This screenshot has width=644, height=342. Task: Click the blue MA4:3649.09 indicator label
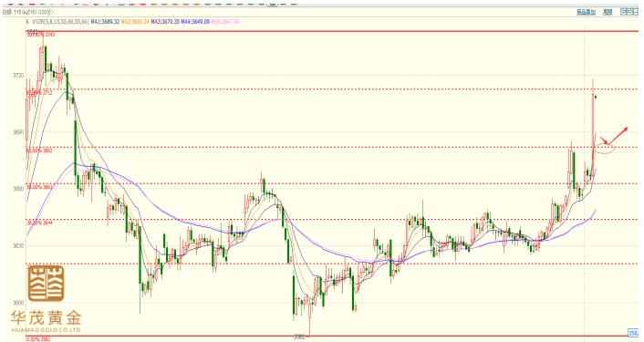pyautogui.click(x=195, y=21)
